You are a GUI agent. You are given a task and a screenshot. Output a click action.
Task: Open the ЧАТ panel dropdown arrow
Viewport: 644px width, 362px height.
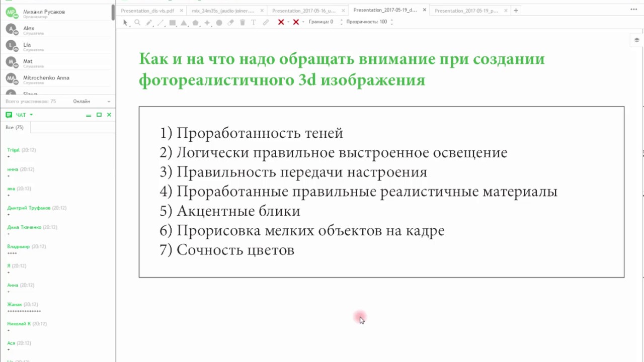(31, 115)
